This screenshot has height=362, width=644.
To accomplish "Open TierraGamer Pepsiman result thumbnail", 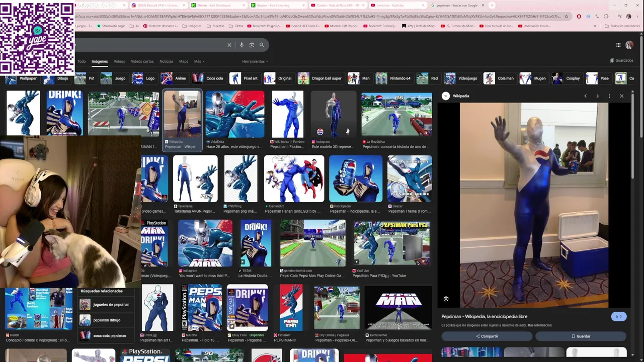I will click(x=398, y=308).
